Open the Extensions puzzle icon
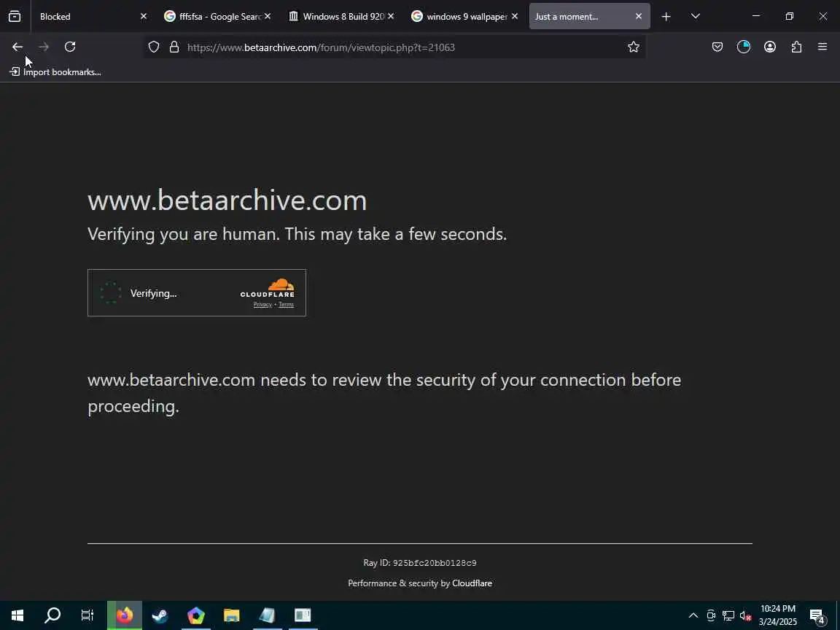 [x=796, y=47]
